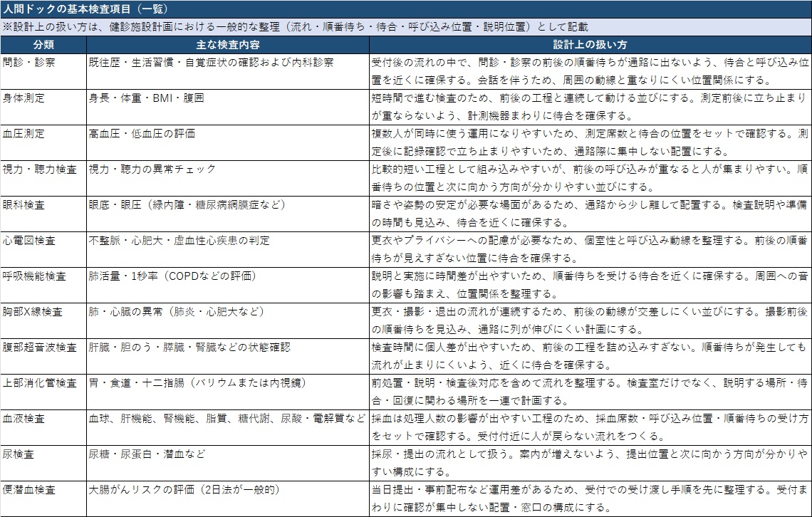
Task: Click the '肺・心臓の異常（肺炎・心肥大など）' cell
Action: 177,311
